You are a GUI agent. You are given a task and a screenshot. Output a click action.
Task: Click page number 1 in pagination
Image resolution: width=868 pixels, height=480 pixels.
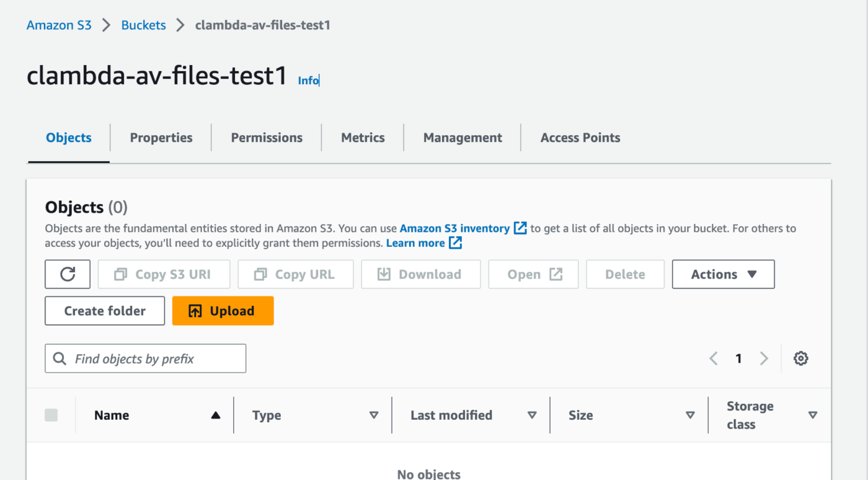point(738,358)
